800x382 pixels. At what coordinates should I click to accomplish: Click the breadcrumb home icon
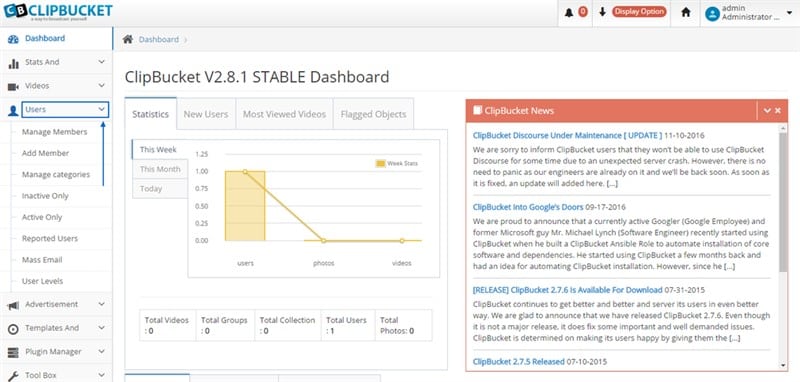[x=128, y=39]
